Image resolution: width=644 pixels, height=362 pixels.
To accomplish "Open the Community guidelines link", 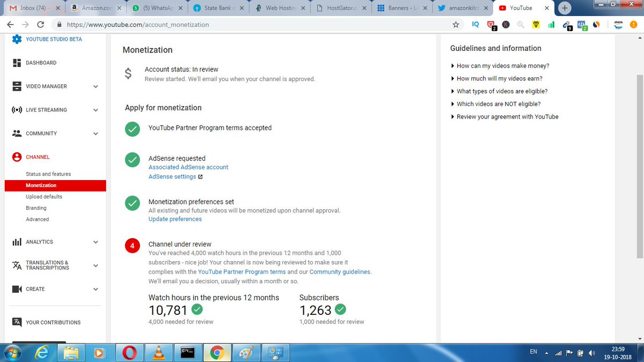I will pyautogui.click(x=340, y=272).
